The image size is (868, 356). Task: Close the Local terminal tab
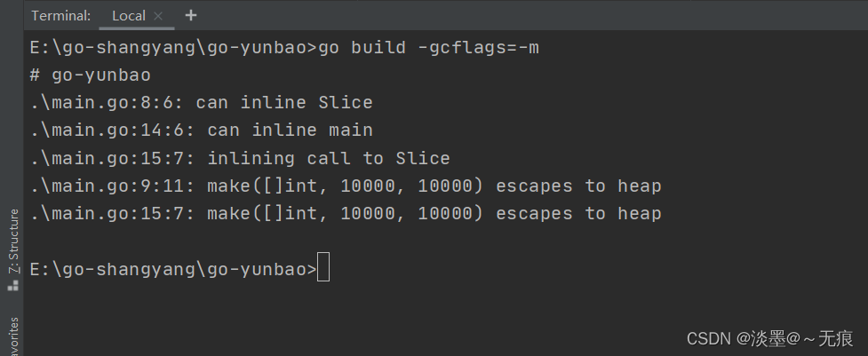pos(158,16)
